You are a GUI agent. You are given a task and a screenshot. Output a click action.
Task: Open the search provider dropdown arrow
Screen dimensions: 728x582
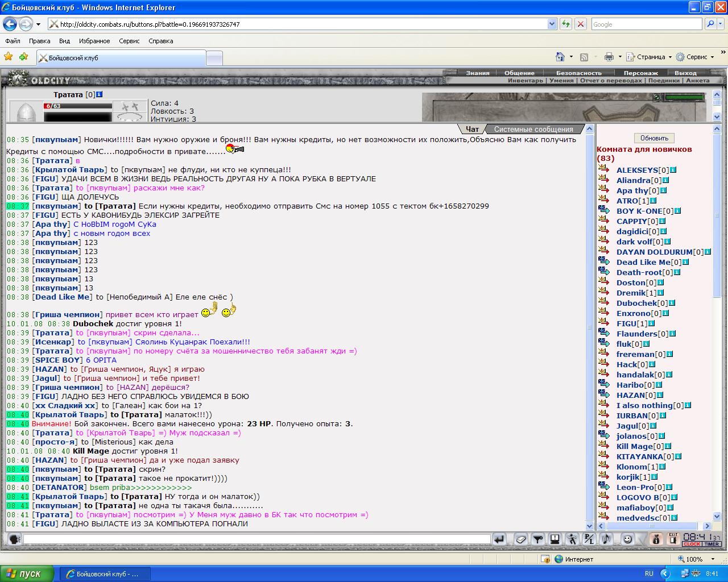[x=721, y=24]
